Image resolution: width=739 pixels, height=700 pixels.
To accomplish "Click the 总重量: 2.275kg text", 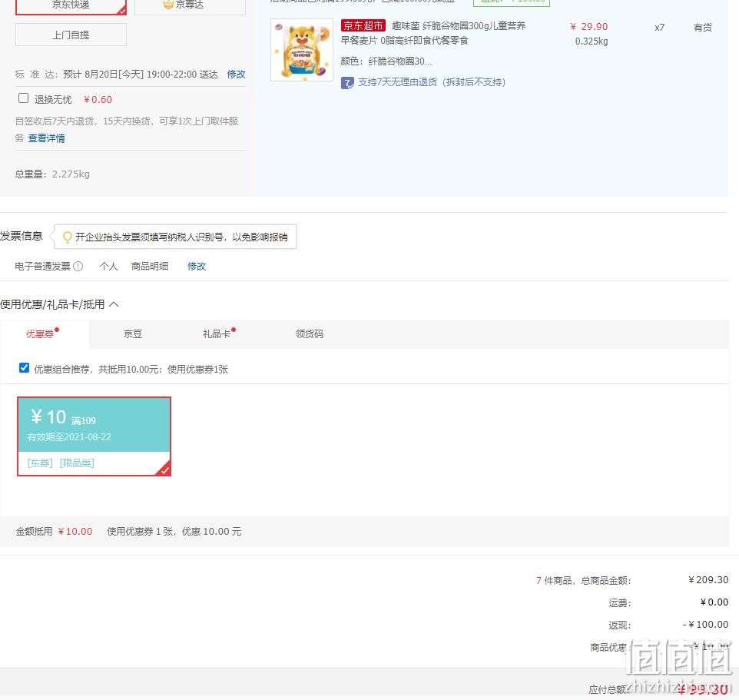I will (52, 174).
